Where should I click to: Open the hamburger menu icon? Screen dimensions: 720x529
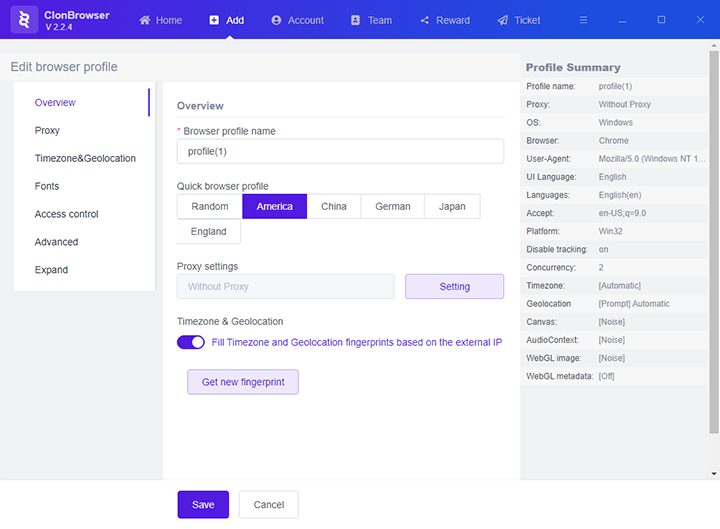point(583,20)
